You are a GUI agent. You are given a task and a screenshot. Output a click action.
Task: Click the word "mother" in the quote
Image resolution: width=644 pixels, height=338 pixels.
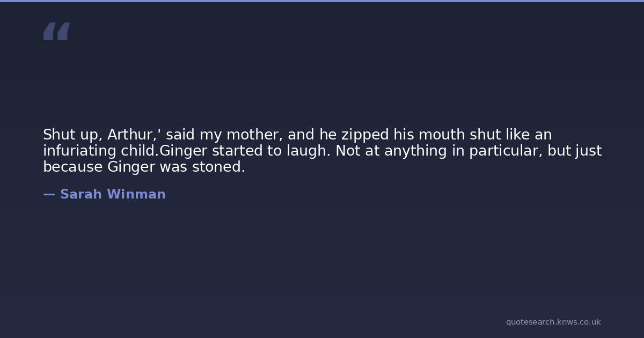click(253, 135)
